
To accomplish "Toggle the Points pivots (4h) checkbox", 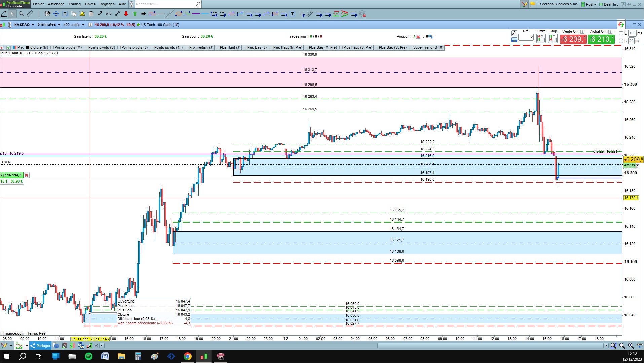I will [x=152, y=47].
